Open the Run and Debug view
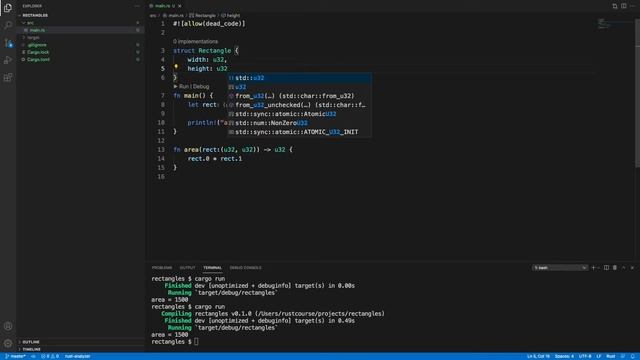 [x=8, y=60]
